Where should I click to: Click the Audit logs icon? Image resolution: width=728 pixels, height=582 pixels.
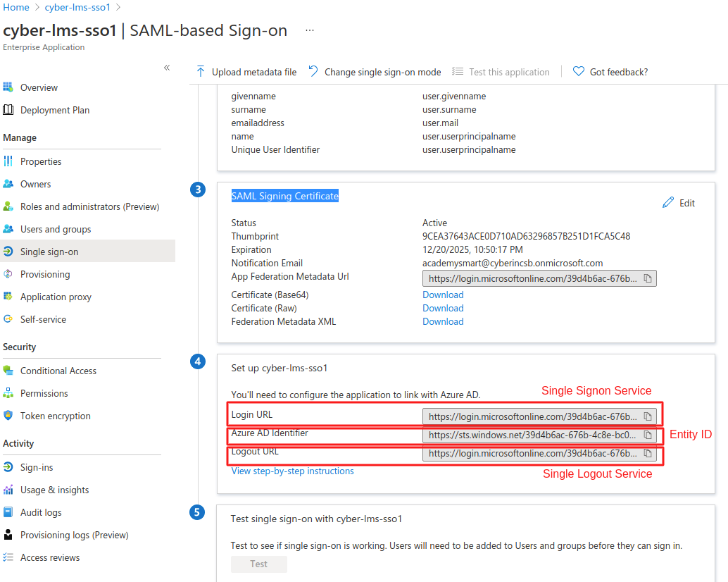tap(8, 512)
